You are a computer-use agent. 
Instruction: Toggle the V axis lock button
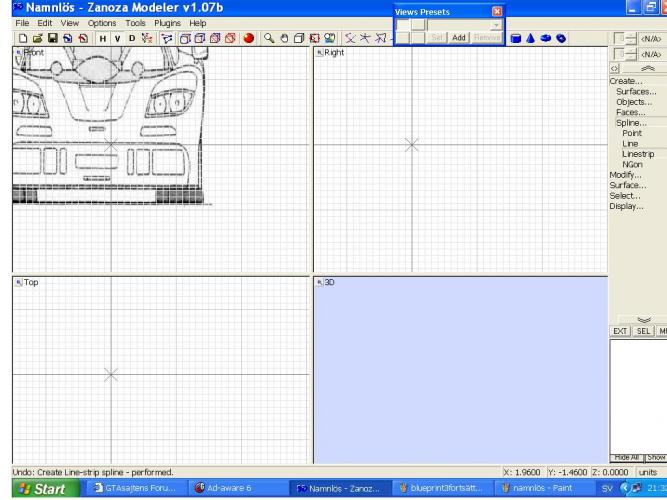pos(116,38)
